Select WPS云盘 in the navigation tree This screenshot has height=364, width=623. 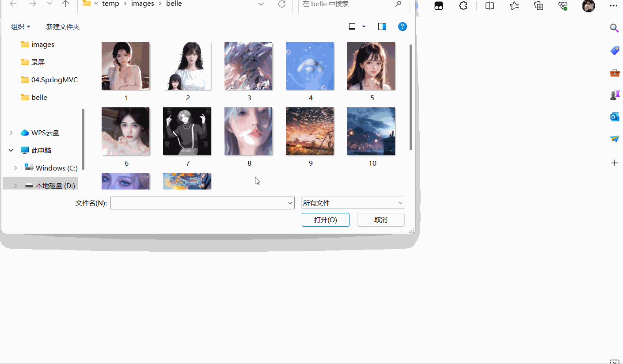[40, 133]
